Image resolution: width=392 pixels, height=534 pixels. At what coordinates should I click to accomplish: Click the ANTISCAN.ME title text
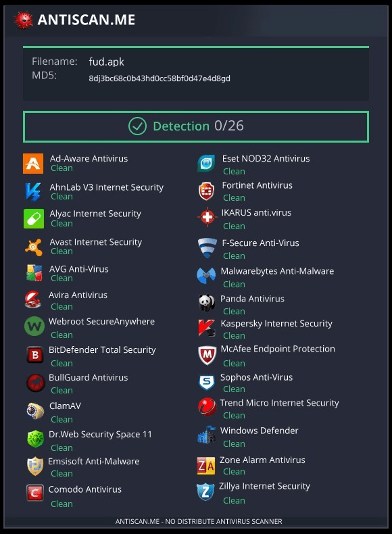(86, 20)
